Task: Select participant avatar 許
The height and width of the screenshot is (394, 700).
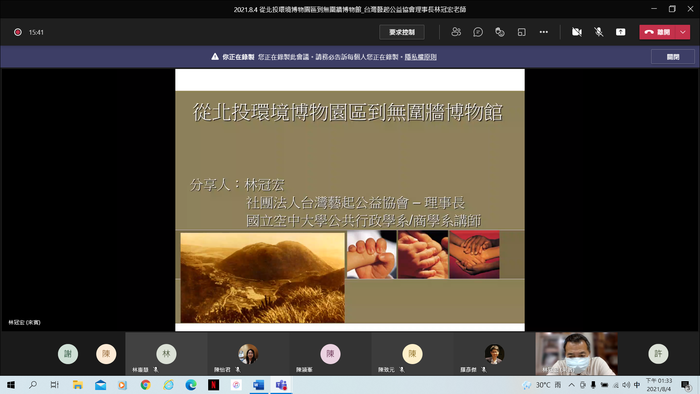Action: (x=658, y=354)
